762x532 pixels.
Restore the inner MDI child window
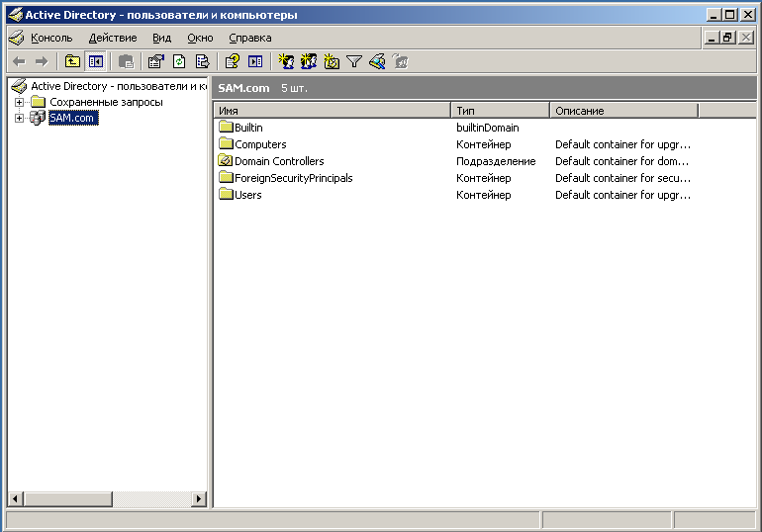(x=727, y=38)
